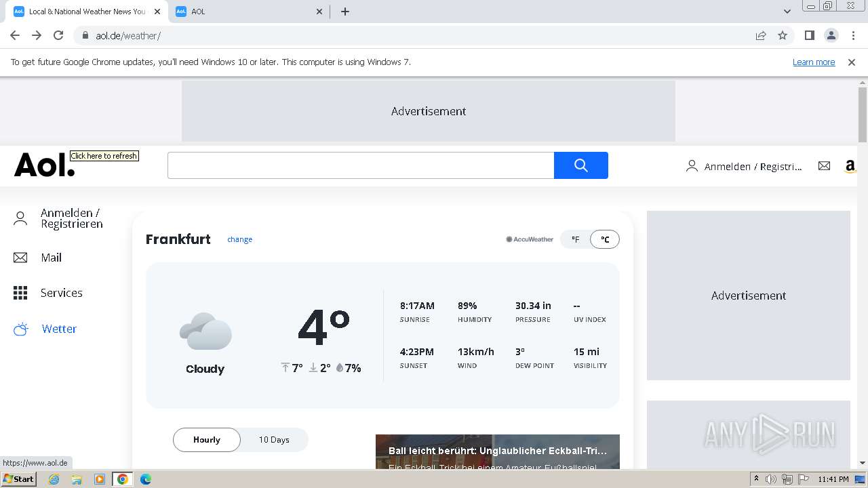Open Anmelden / Registrieren in the header
The width and height of the screenshot is (868, 488).
pos(744,166)
